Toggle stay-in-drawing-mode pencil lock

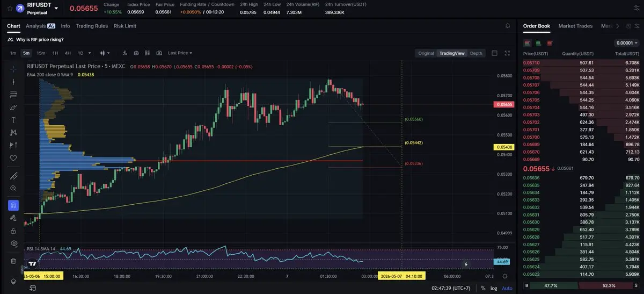point(13,218)
